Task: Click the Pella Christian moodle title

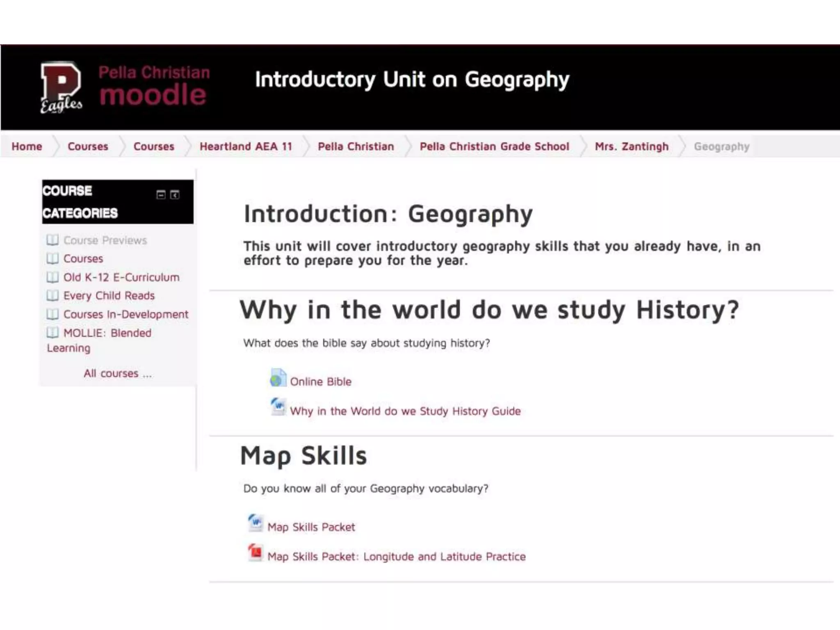Action: (154, 86)
